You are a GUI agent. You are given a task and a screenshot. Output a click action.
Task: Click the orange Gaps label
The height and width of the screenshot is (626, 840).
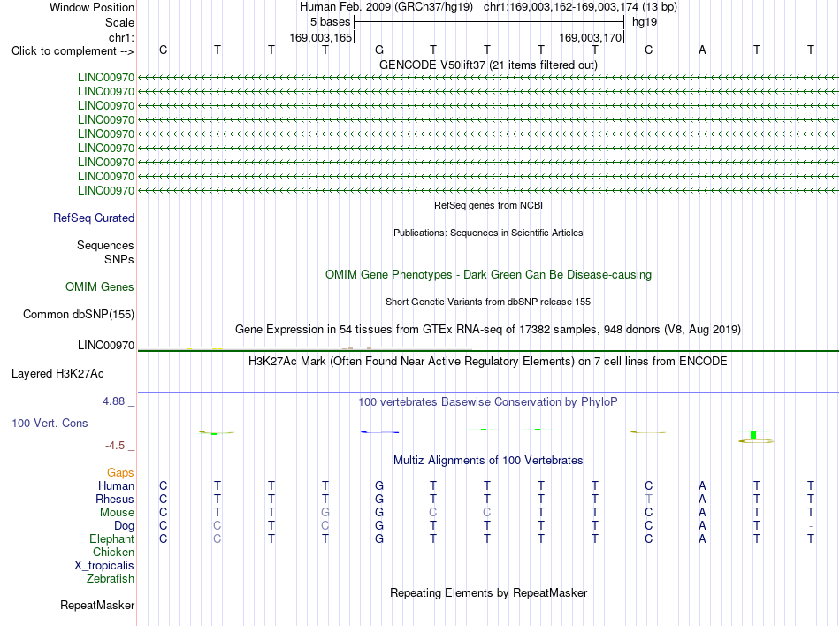point(120,472)
